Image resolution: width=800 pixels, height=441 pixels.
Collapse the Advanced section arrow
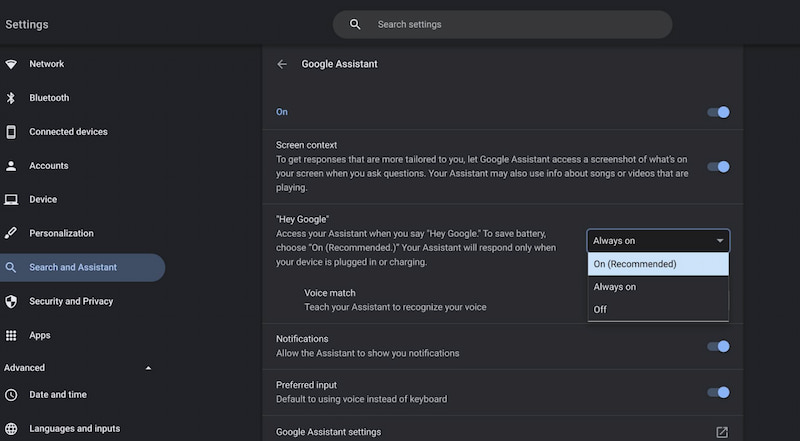click(148, 368)
